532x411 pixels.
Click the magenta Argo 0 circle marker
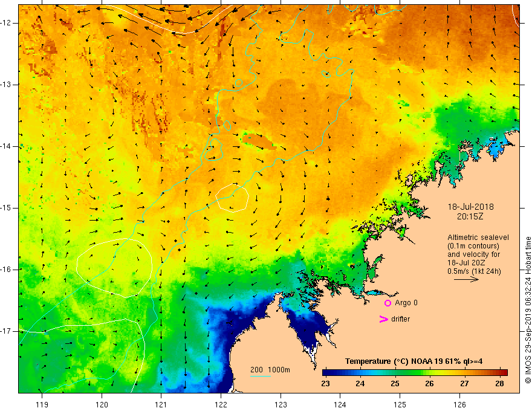pos(388,303)
